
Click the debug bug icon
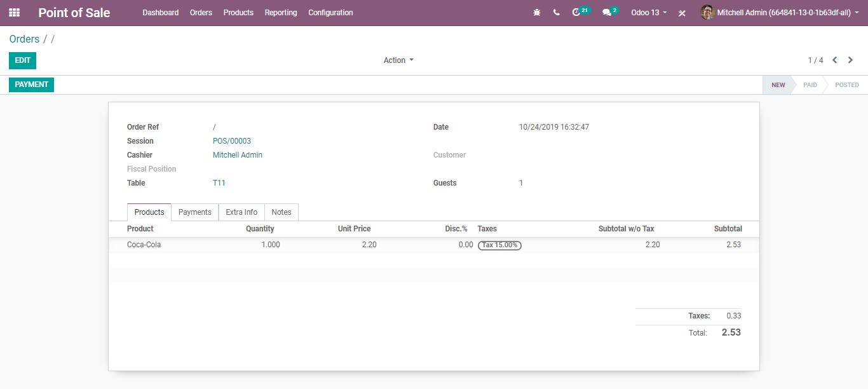pos(537,13)
